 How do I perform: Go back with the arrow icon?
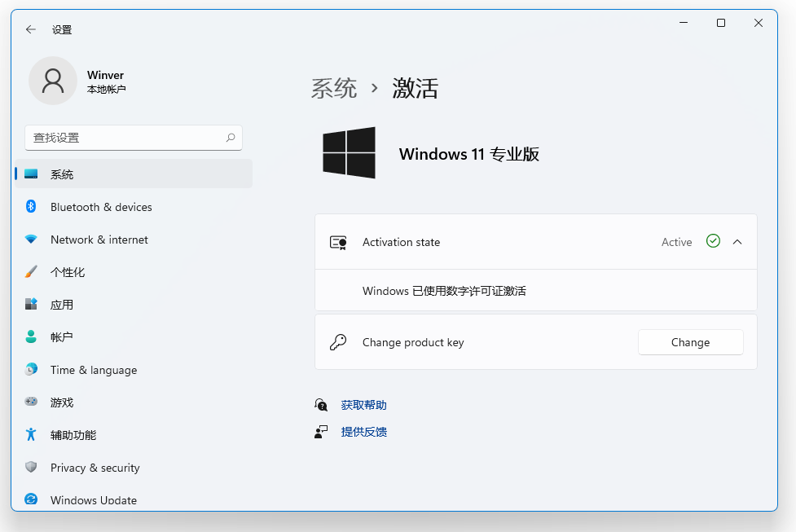point(31,29)
